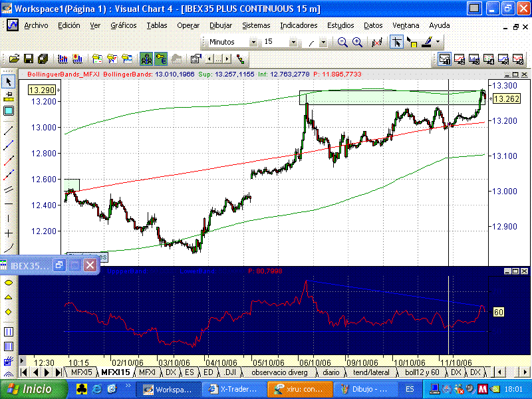Image resolution: width=532 pixels, height=399 pixels.
Task: Open file with the folder icon
Action: tap(14, 59)
